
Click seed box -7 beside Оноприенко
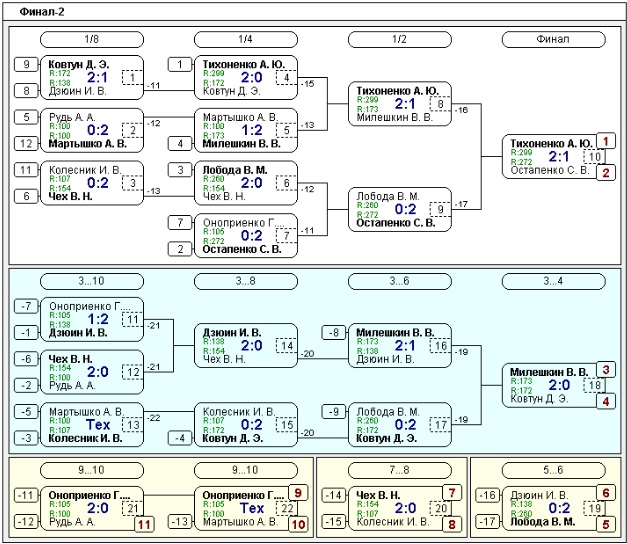pos(26,306)
